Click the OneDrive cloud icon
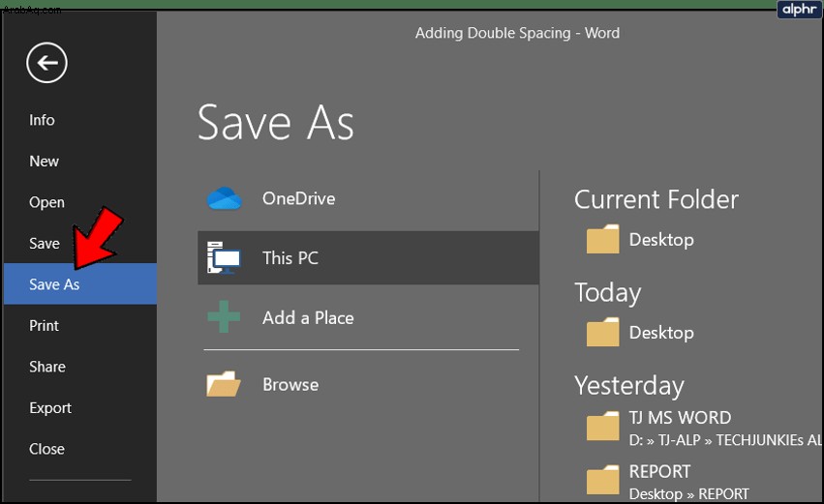Viewport: 824px width, 504px height. tap(225, 198)
